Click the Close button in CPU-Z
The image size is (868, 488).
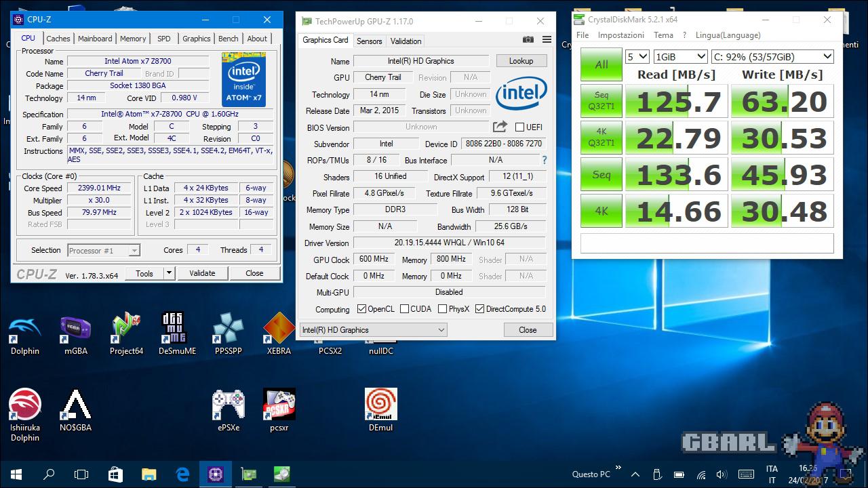click(254, 273)
